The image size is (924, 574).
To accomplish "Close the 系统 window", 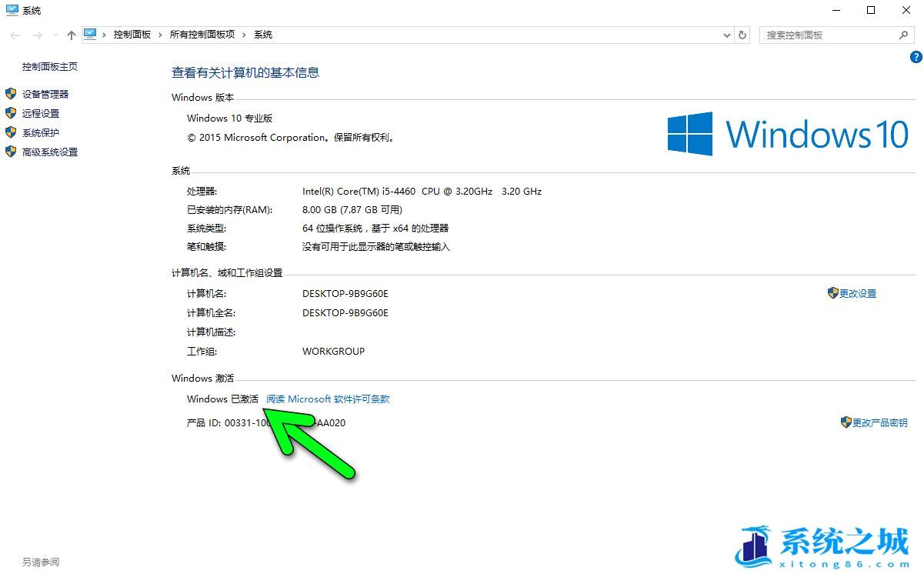I will 906,10.
